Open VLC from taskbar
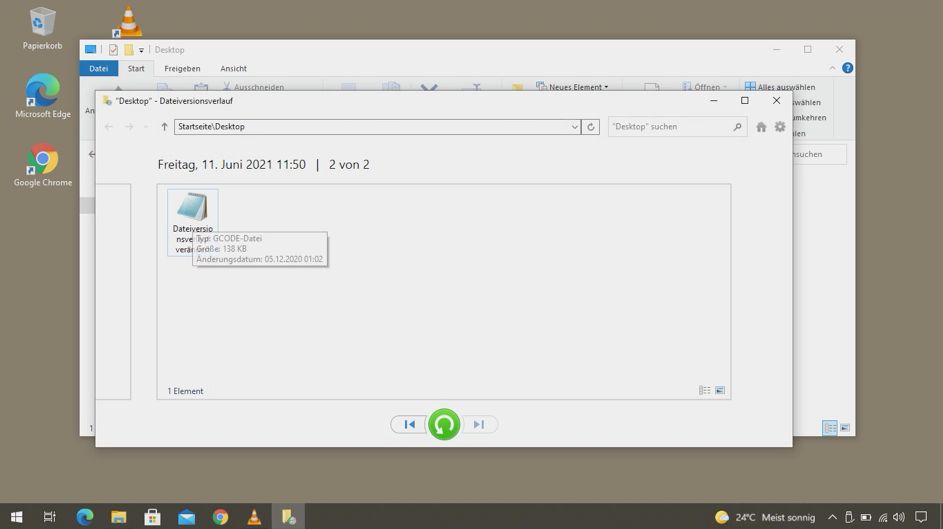This screenshot has height=529, width=943. 254,517
